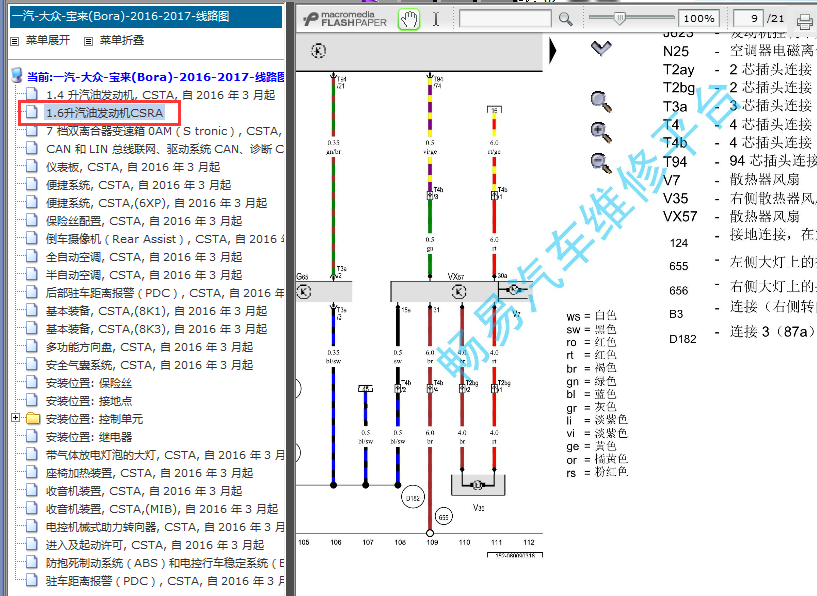Screen dimensions: 817x596
Task: Open 进入及起动许可, CSTA entry
Action: 155,545
